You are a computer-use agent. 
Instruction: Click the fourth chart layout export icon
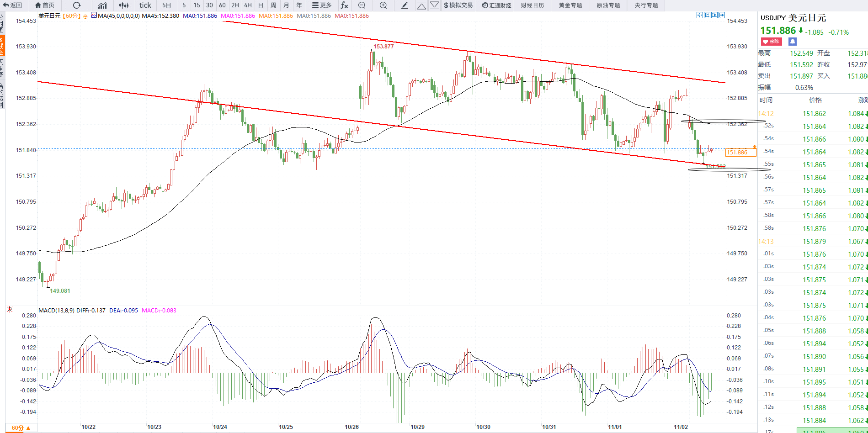(x=721, y=15)
